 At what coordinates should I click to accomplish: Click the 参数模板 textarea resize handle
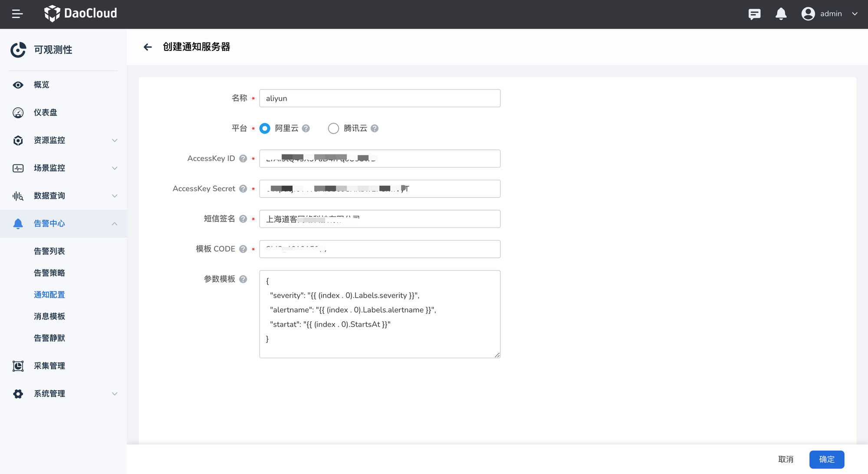click(497, 355)
